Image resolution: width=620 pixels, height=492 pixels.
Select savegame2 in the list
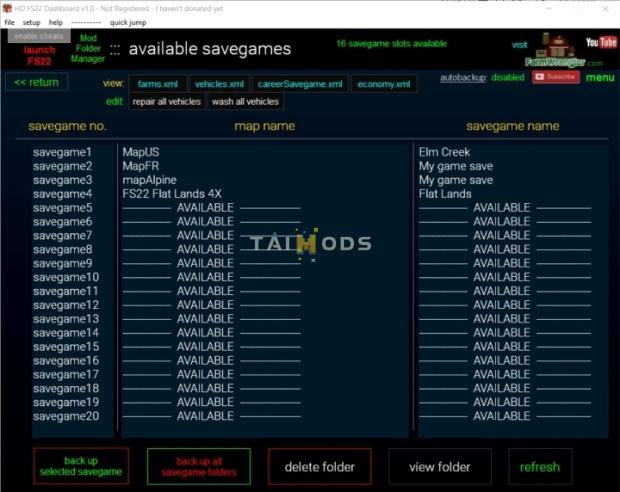(x=62, y=166)
